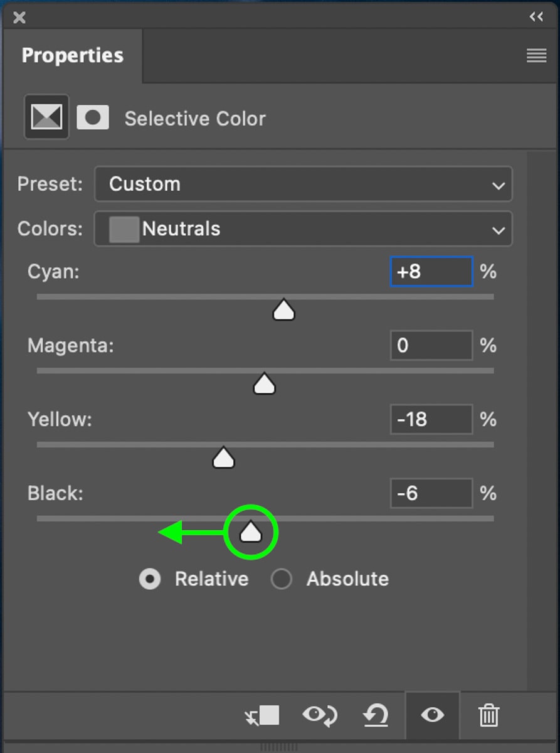Toggle layer visibility eye icon
Viewport: 560px width, 753px height.
pyautogui.click(x=432, y=715)
